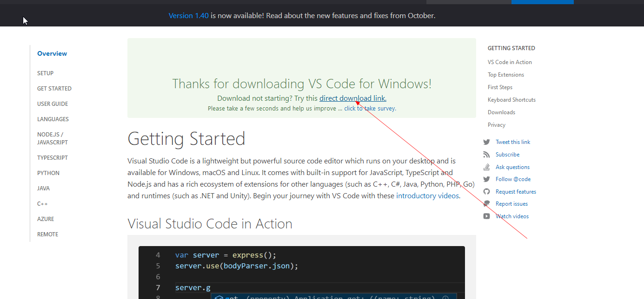This screenshot has height=299, width=644.
Task: Open the click to take survey link
Action: pos(369,108)
